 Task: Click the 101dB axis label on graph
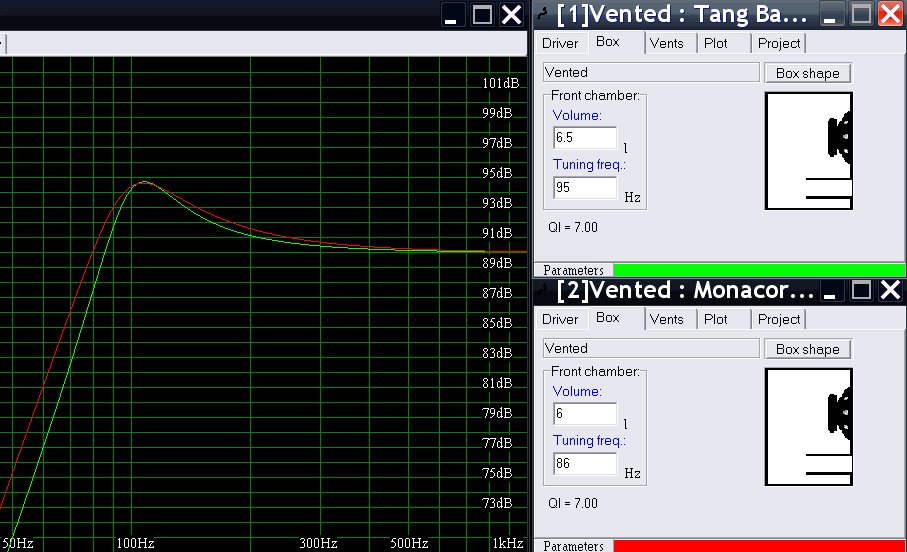500,83
